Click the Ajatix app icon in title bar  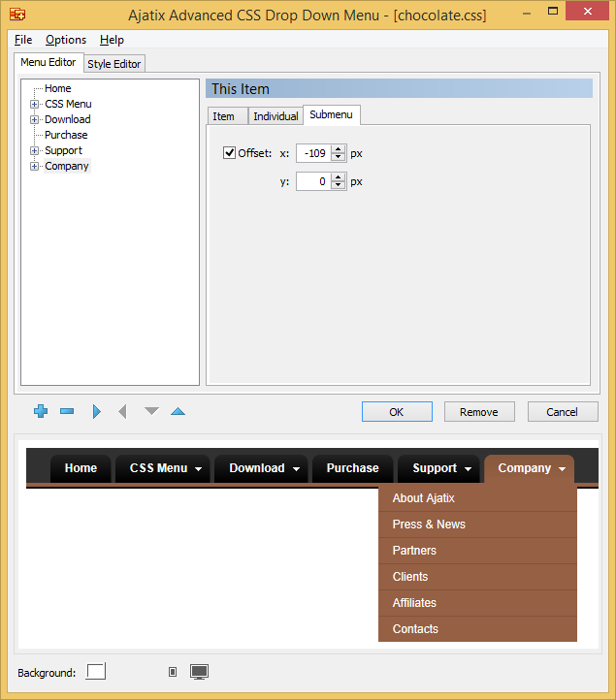point(17,15)
